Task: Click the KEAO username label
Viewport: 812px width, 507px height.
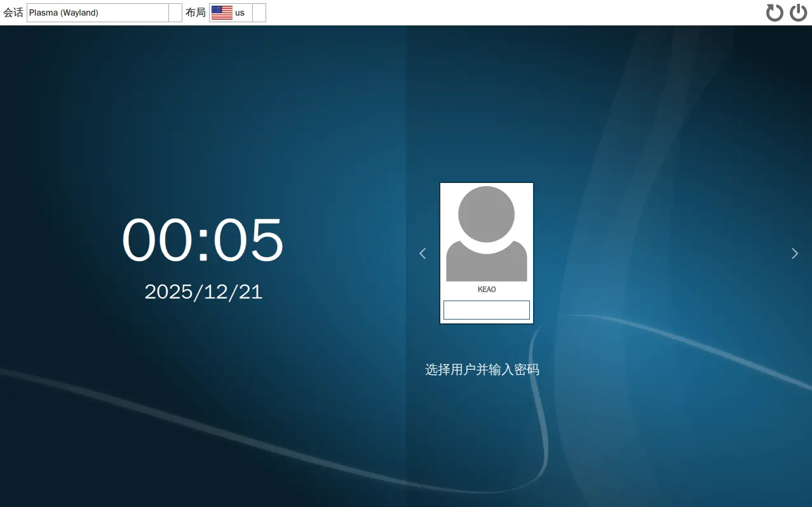Action: click(x=486, y=288)
